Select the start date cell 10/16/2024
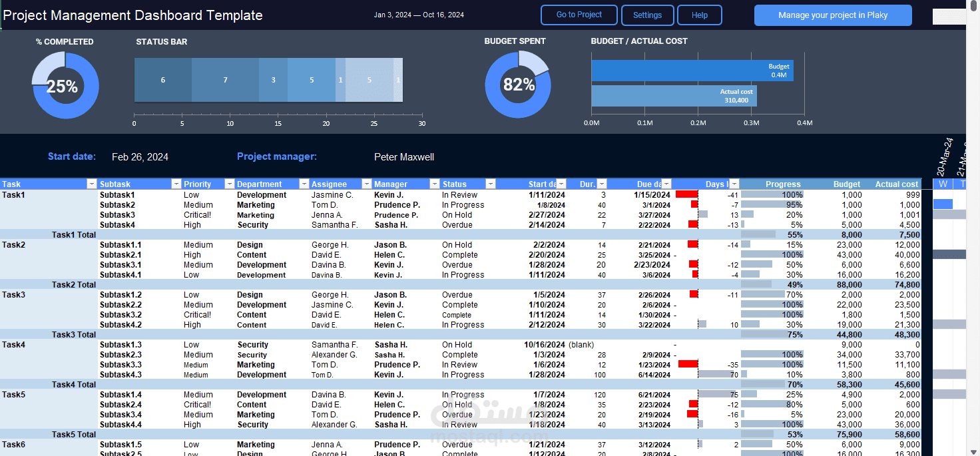980x456 pixels. tap(545, 345)
